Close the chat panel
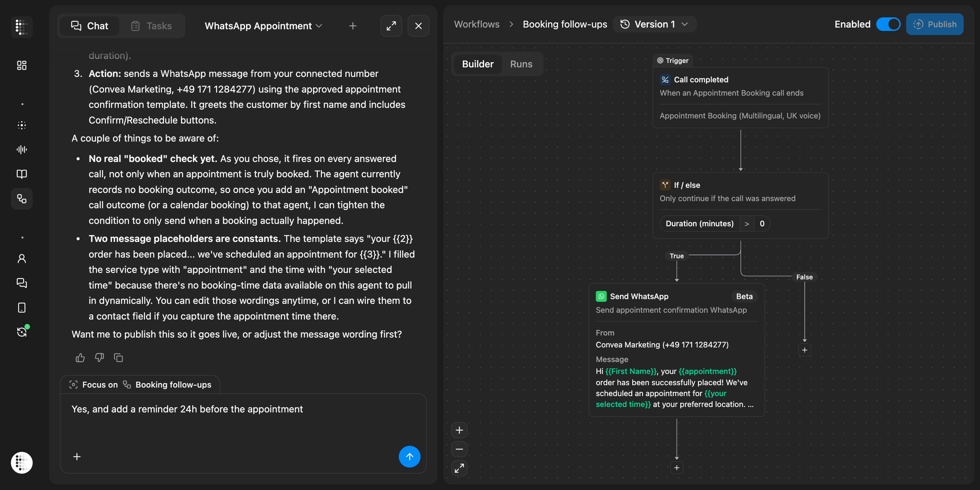 pos(419,26)
